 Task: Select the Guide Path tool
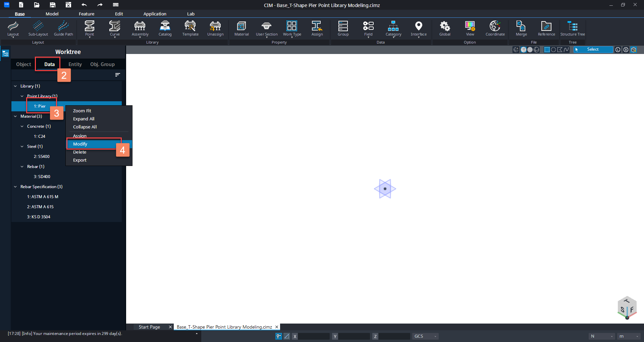63,28
